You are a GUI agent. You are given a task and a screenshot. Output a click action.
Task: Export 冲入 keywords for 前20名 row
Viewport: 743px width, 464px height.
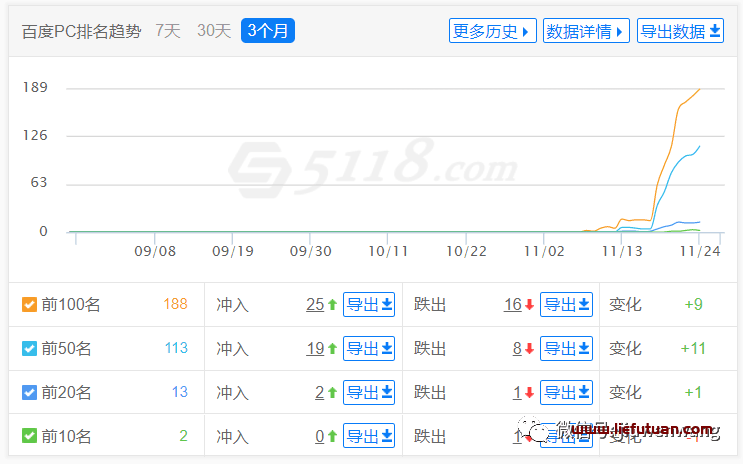pos(369,392)
